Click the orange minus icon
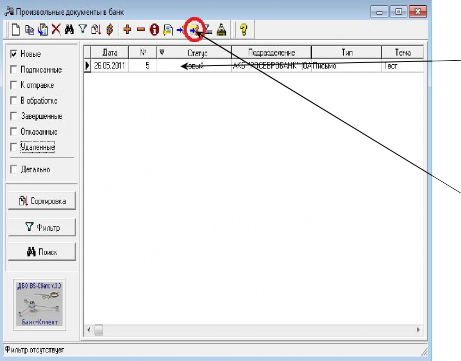 [141, 30]
